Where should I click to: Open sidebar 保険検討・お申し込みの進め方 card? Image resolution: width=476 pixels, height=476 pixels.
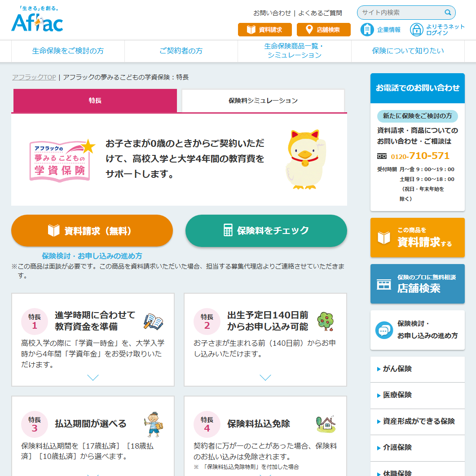tap(418, 330)
